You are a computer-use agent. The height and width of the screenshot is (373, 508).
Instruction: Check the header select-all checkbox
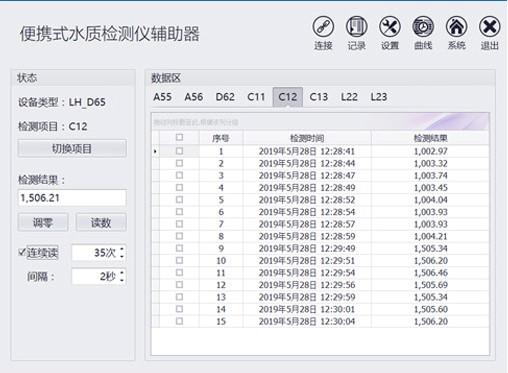179,137
